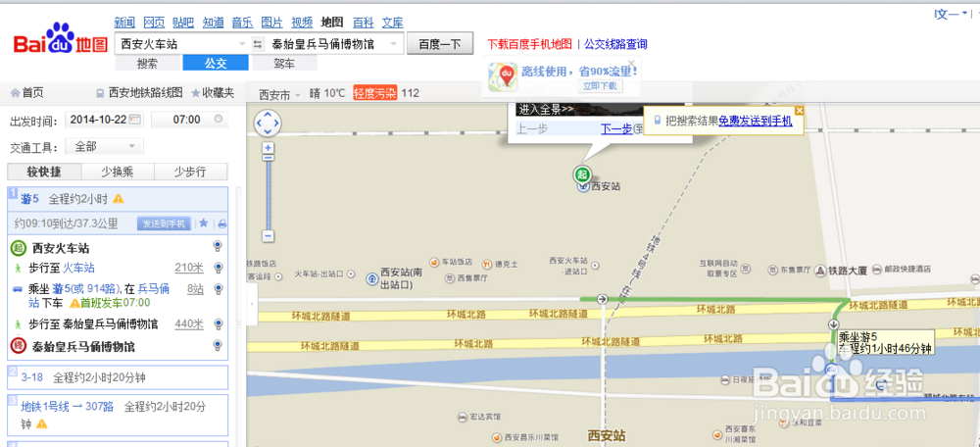Click 火车站 link in walking step
The height and width of the screenshot is (447, 980).
click(78, 268)
